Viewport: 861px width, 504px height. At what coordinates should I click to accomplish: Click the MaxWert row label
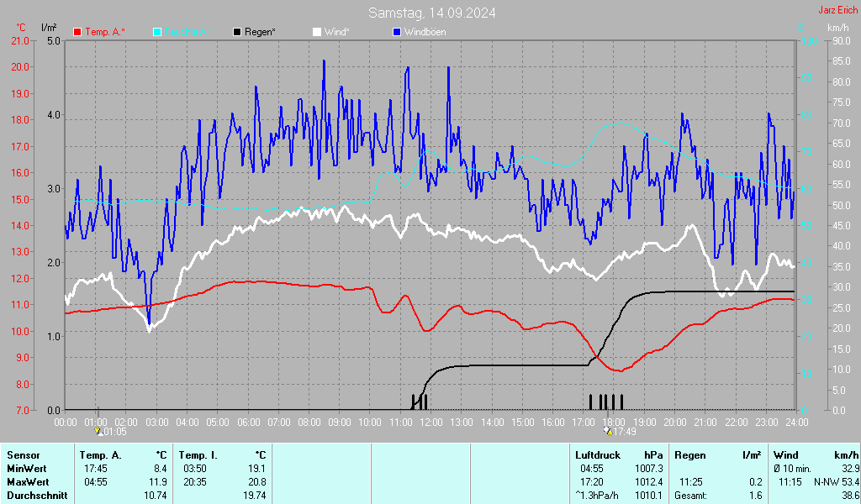pos(27,482)
